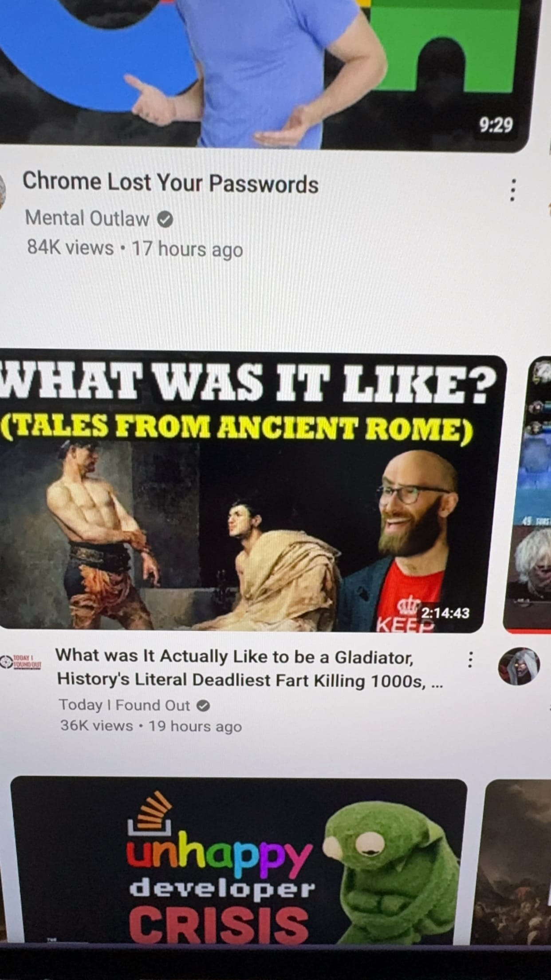Open the Chrome Lost Your Passwords title
Screen dimensions: 551x980
[170, 182]
